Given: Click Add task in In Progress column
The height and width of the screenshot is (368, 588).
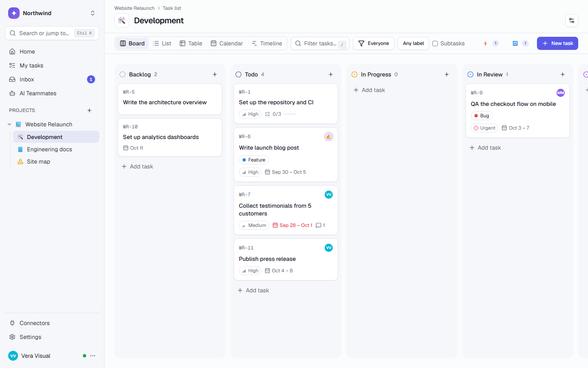Looking at the screenshot, I should pyautogui.click(x=370, y=90).
